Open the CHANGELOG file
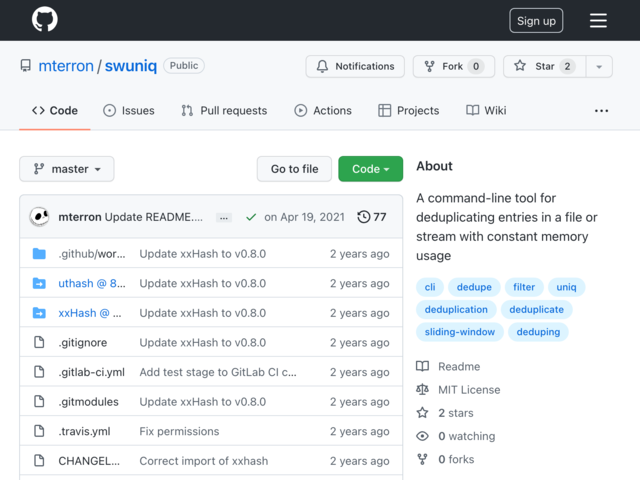The image size is (640, 480). click(89, 461)
